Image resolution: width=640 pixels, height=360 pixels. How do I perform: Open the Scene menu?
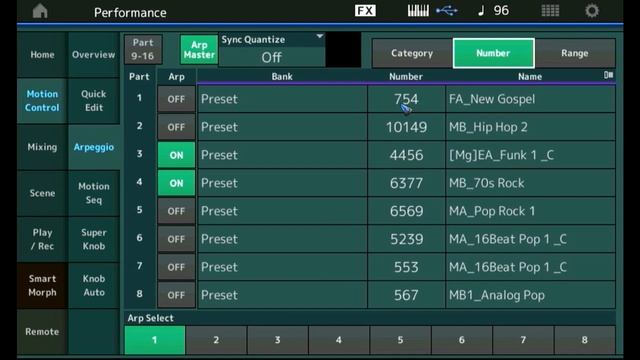point(42,193)
